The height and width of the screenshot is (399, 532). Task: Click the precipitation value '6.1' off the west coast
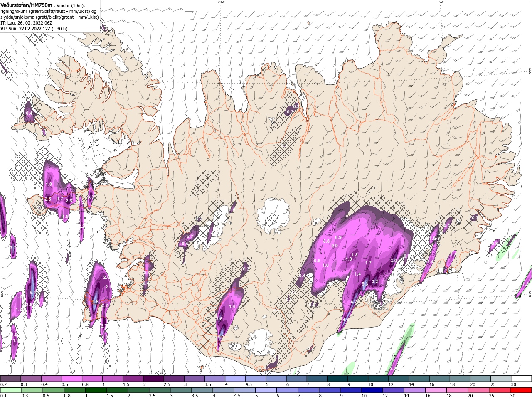tap(33, 292)
